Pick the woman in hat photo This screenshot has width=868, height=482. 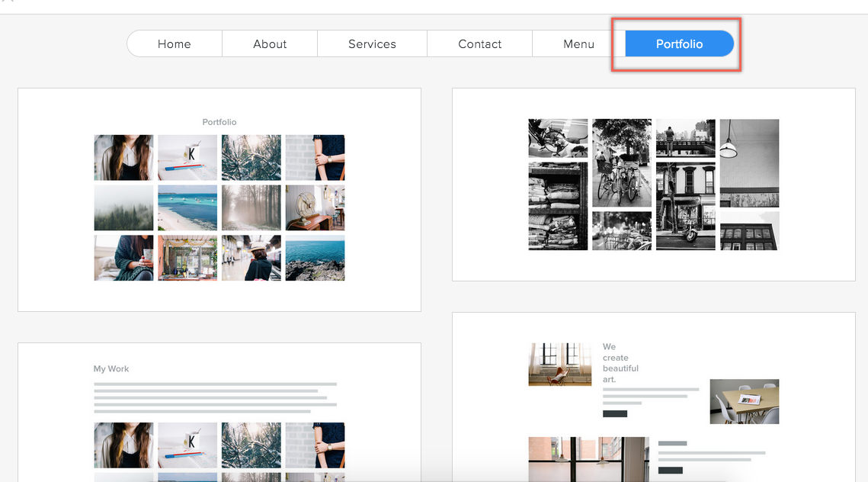[x=251, y=258]
